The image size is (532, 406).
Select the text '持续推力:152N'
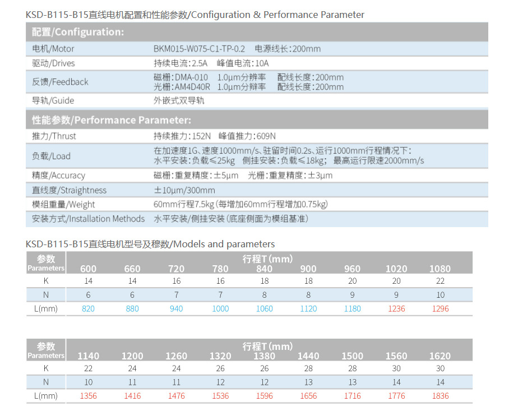(182, 136)
